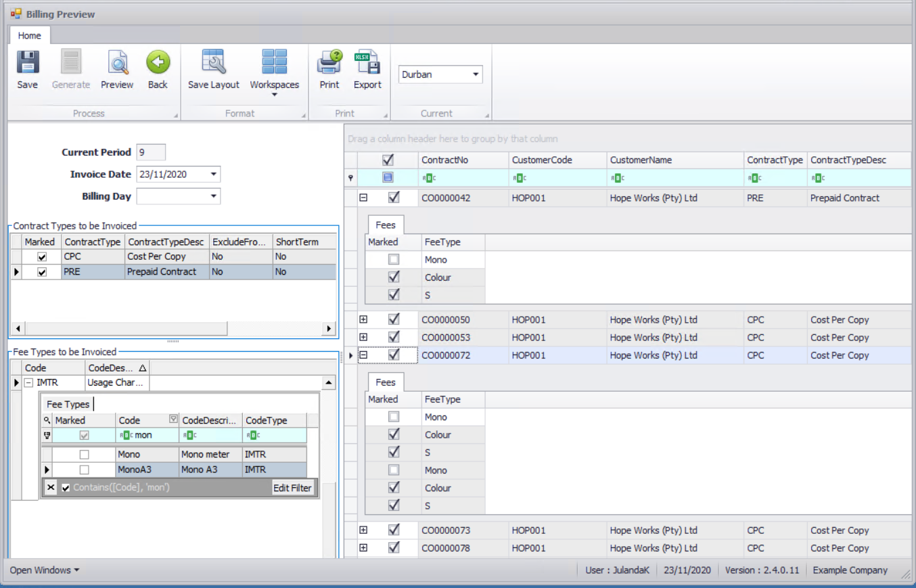Click the Save floppy disk icon

click(27, 63)
